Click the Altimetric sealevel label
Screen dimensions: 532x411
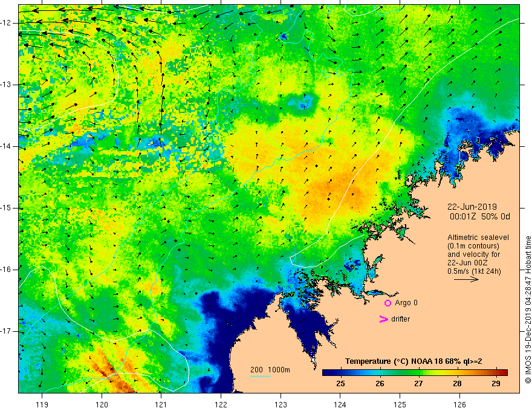(x=478, y=238)
